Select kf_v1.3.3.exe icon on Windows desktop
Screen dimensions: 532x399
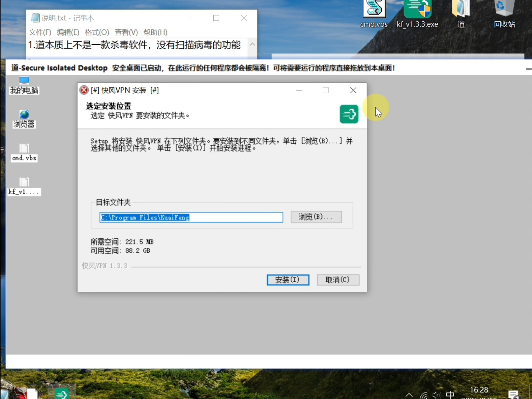[417, 14]
